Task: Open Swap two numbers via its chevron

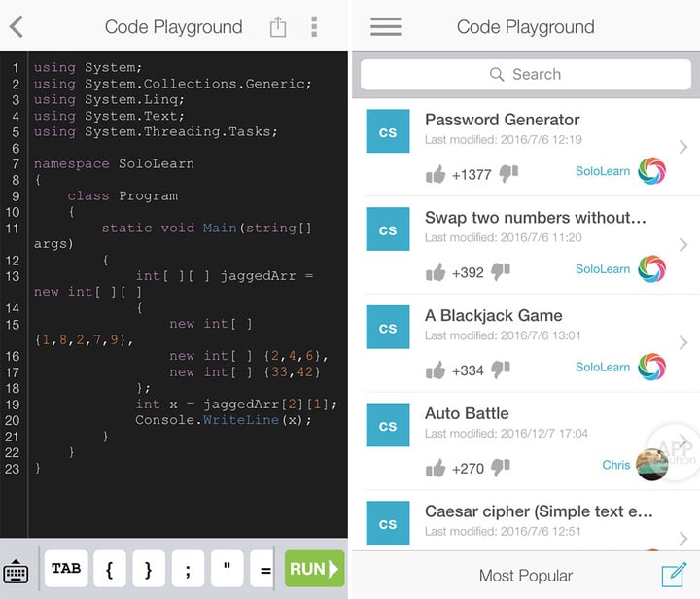Action: click(x=683, y=245)
